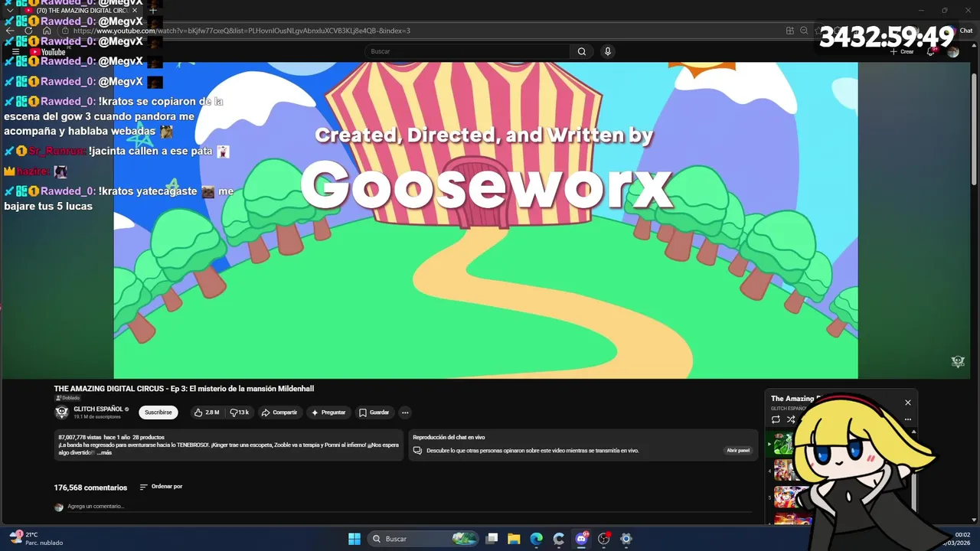Open the Windows Start menu

coord(354,539)
